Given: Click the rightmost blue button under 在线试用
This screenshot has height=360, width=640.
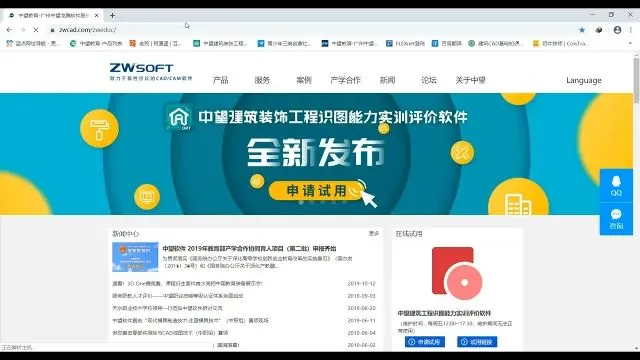Looking at the screenshot, I should (477, 342).
